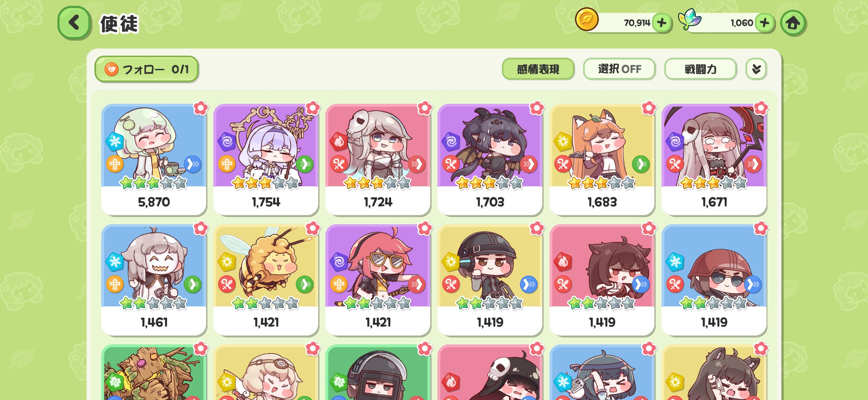The height and width of the screenshot is (400, 868).
Task: Select the red-haired sunglasses character 1,421
Action: (378, 280)
